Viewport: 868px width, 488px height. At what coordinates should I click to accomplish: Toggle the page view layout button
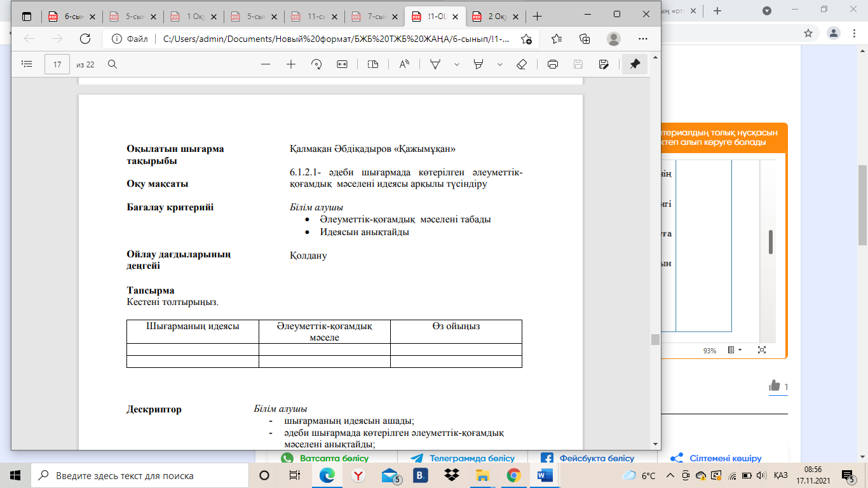[x=373, y=64]
